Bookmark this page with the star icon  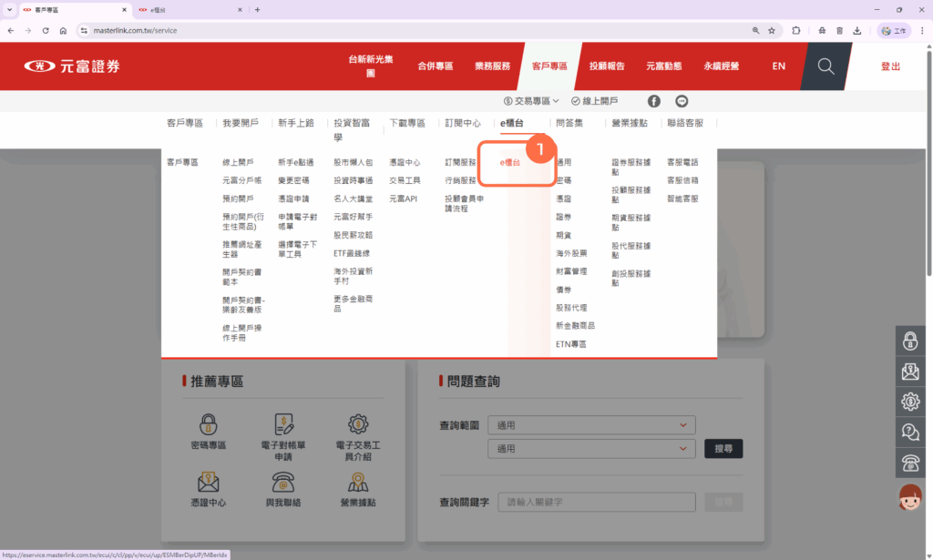(772, 30)
